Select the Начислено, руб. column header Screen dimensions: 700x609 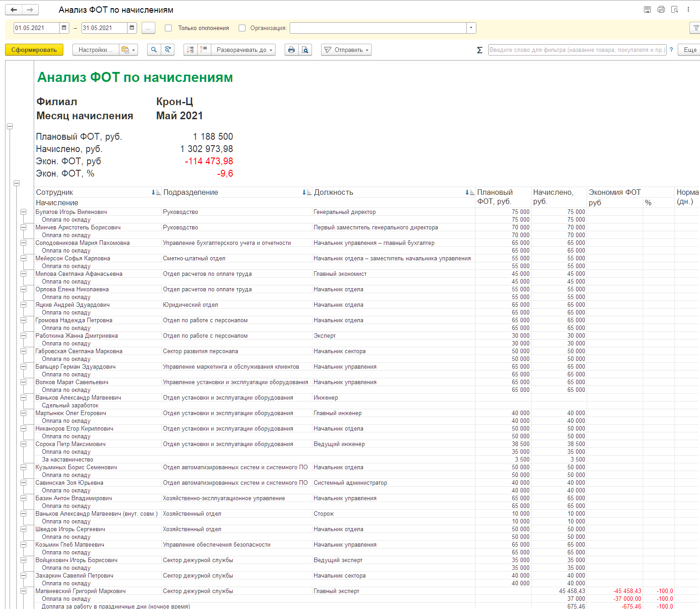tap(559, 197)
